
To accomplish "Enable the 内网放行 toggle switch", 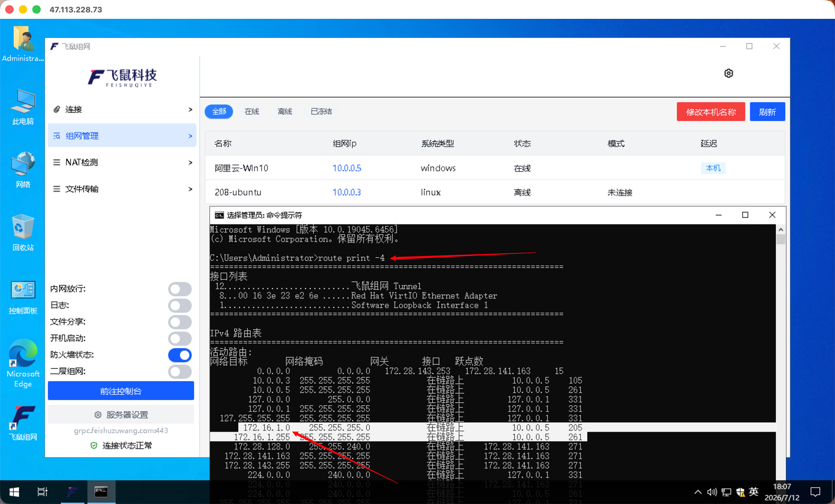I will (x=180, y=289).
